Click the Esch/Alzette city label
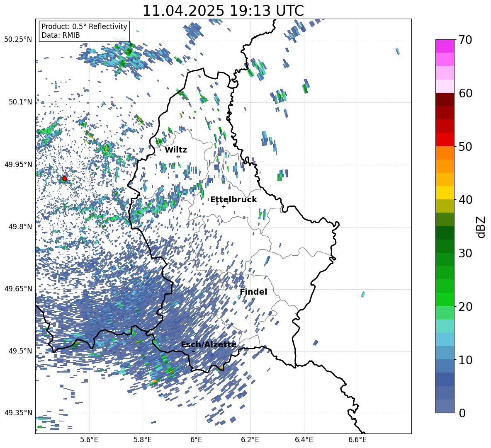The height and width of the screenshot is (448, 491). pyautogui.click(x=209, y=344)
